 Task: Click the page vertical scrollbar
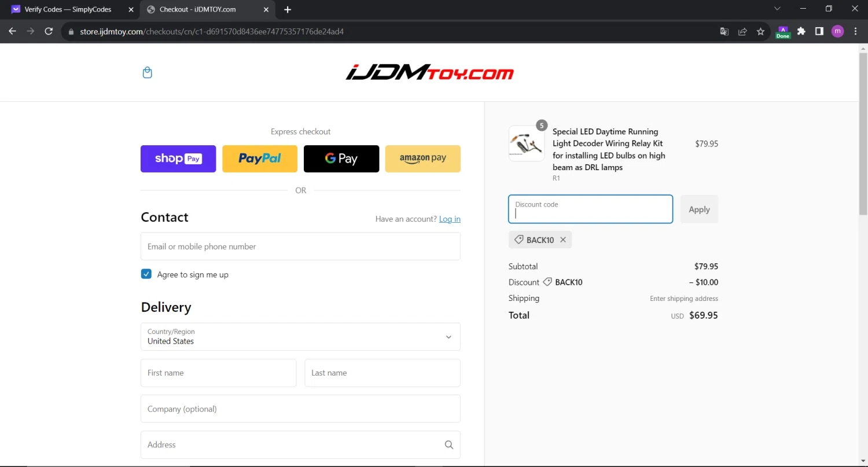coord(863,133)
